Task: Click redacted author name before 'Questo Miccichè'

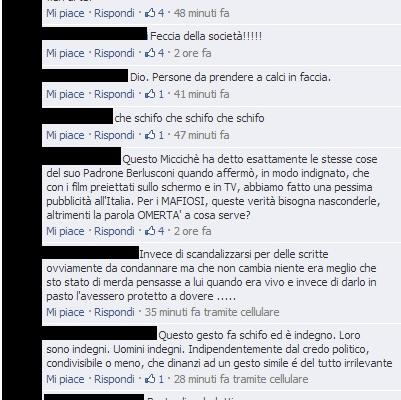Action: 82,156
